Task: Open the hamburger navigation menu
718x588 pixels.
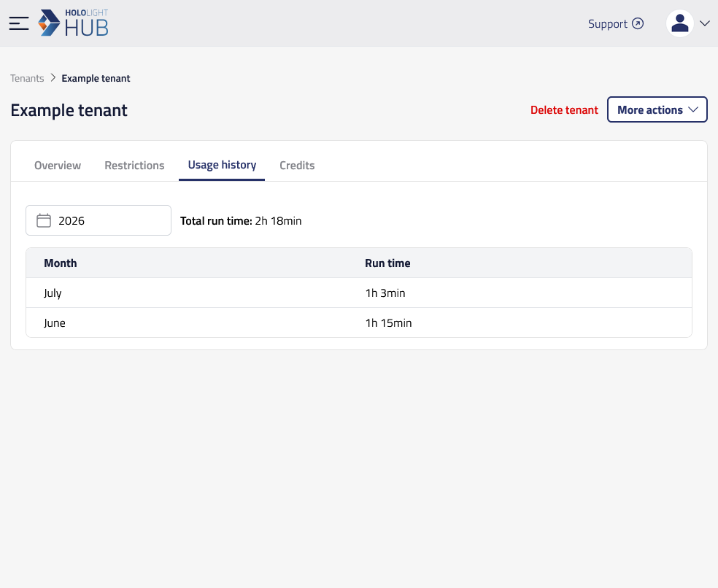Action: (19, 23)
